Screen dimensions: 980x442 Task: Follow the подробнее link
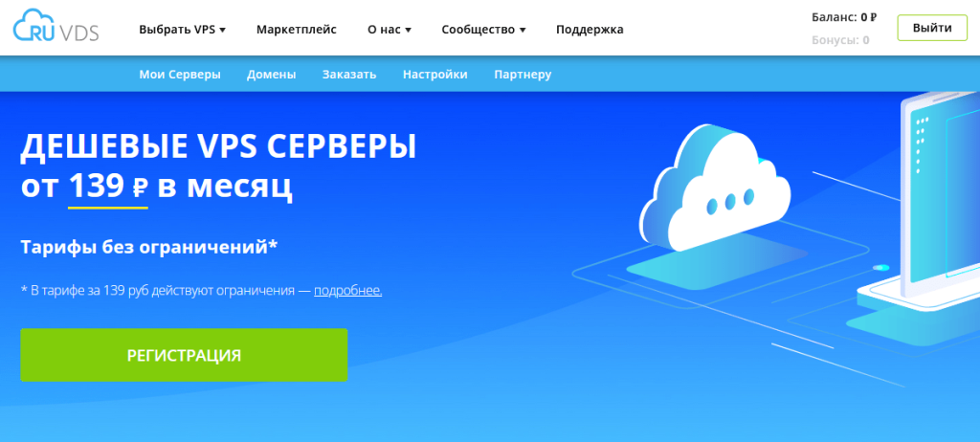[x=347, y=290]
